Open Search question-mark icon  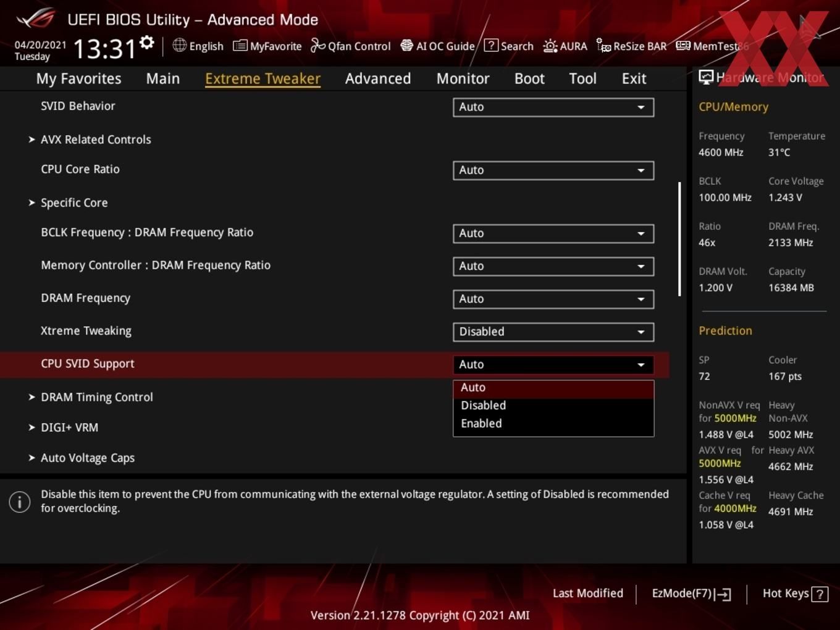pyautogui.click(x=491, y=46)
